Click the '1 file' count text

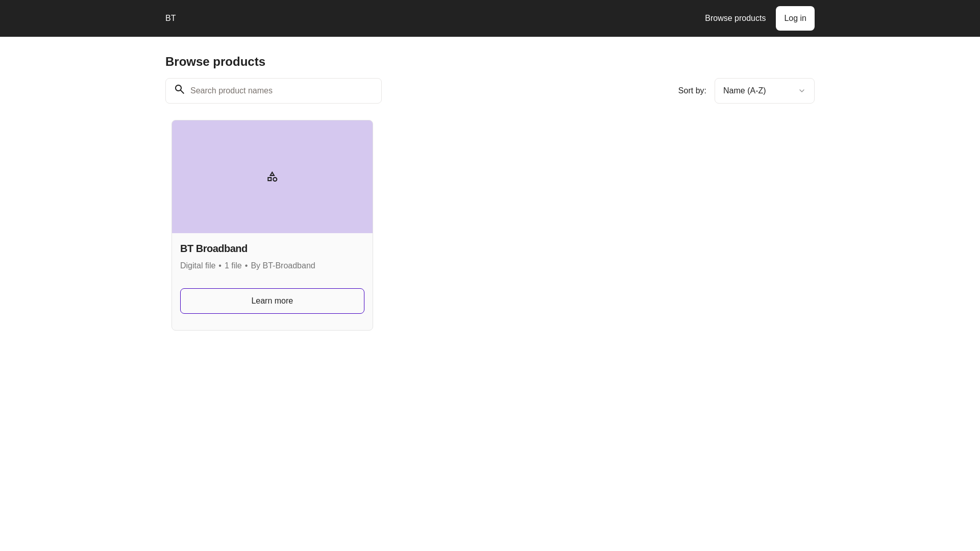(x=233, y=266)
